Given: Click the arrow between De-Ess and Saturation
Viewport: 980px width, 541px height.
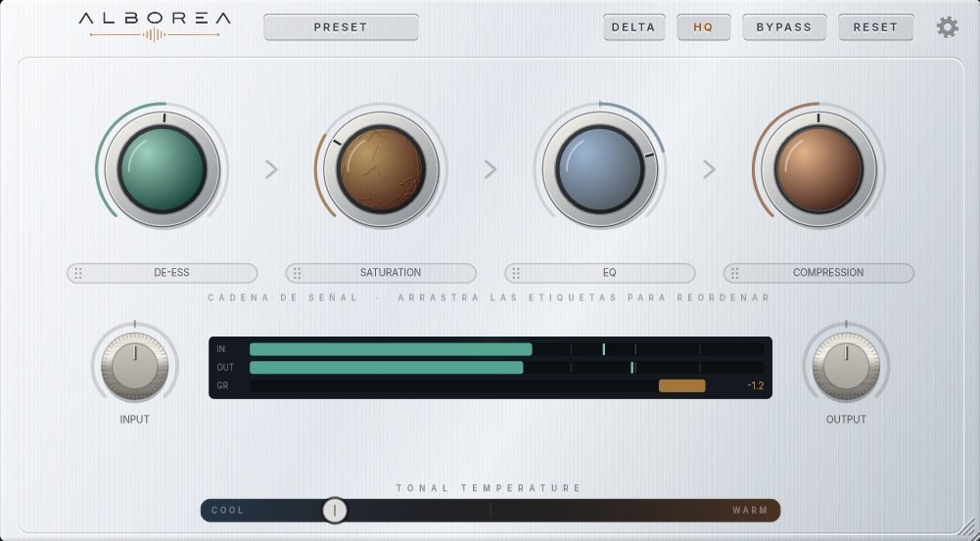Looking at the screenshot, I should coord(271,169).
